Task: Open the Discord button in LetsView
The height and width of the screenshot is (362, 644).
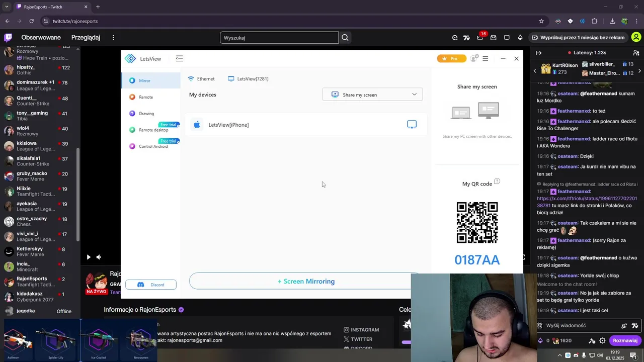Action: (x=151, y=285)
